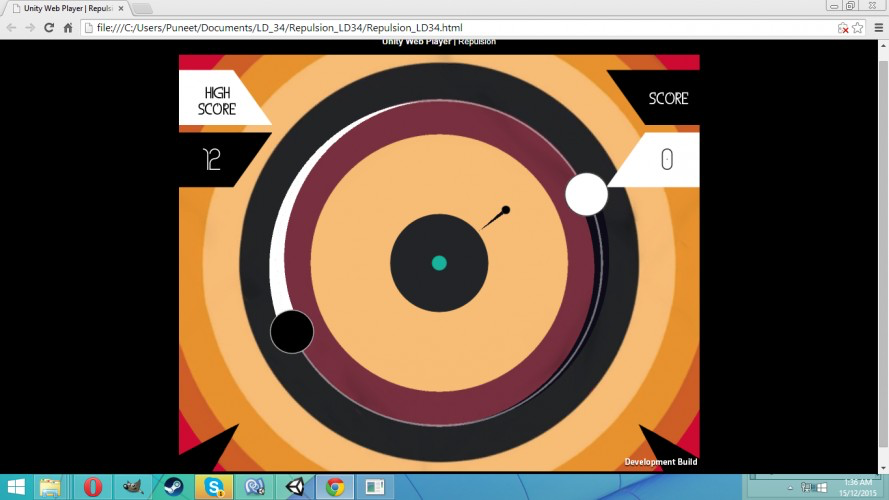Click the blocked plug-in icon in address bar

click(843, 28)
